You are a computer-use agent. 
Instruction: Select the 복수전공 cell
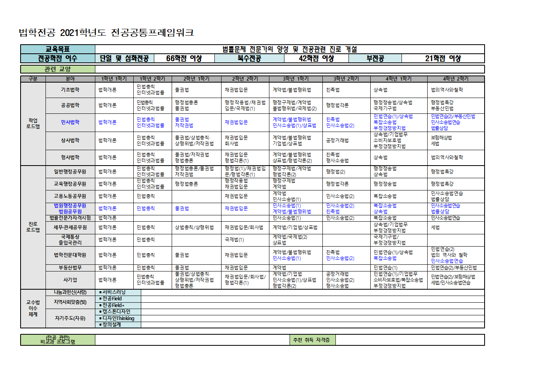[249, 58]
